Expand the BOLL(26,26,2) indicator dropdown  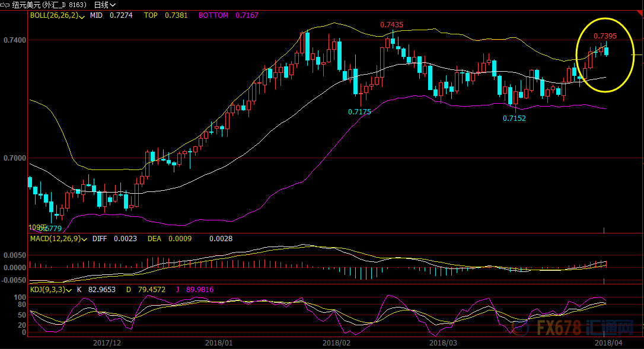click(x=81, y=15)
